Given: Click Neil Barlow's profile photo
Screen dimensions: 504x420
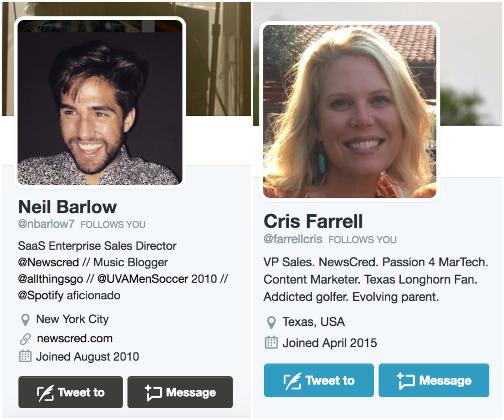Looking at the screenshot, I should pos(100,102).
